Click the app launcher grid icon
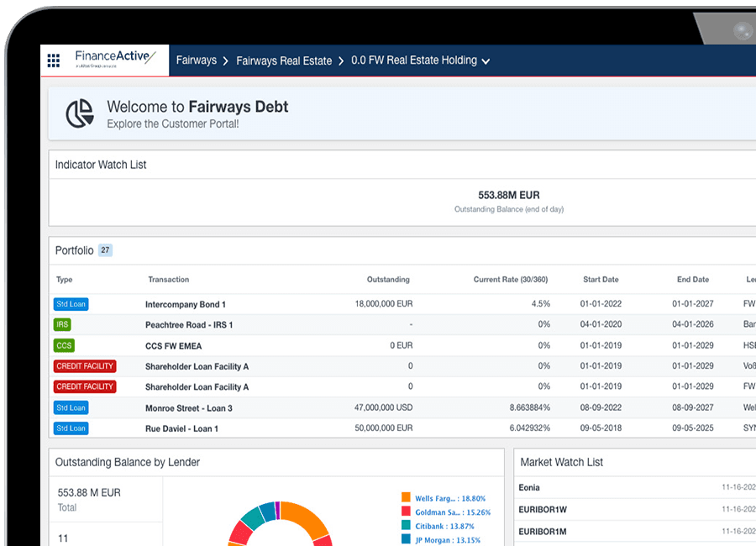This screenshot has height=546, width=756. pos(53,60)
